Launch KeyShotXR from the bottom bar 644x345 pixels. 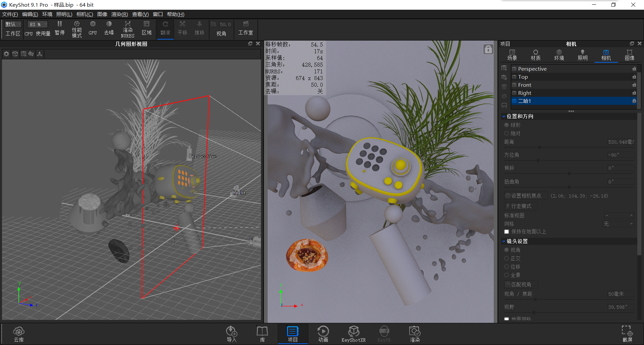pyautogui.click(x=353, y=333)
